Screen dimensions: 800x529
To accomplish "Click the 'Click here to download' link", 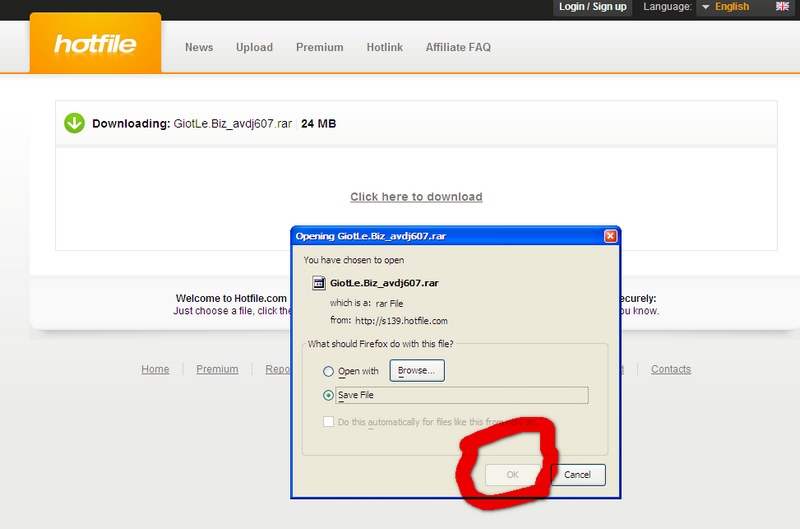I will [x=416, y=197].
